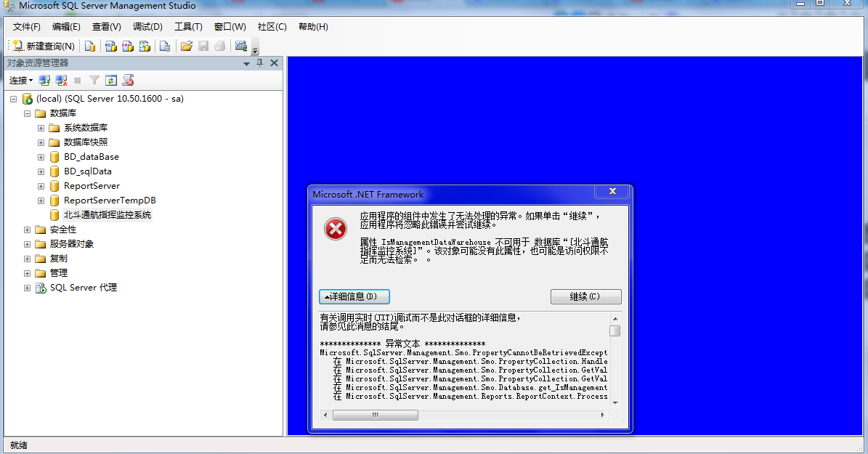The image size is (868, 454).
Task: Create a new Analysis Services XMLA query
Action: (x=145, y=46)
